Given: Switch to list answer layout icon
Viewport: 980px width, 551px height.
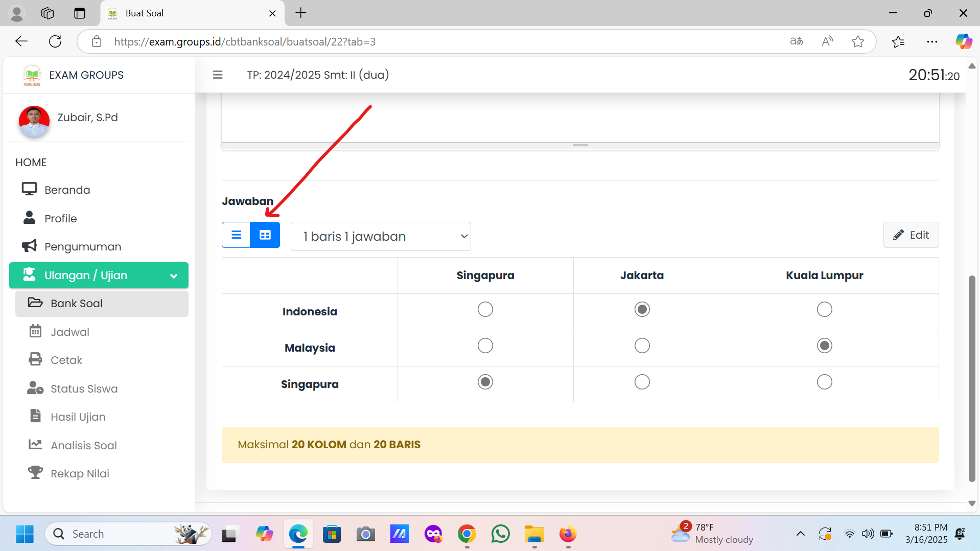Looking at the screenshot, I should click(236, 235).
